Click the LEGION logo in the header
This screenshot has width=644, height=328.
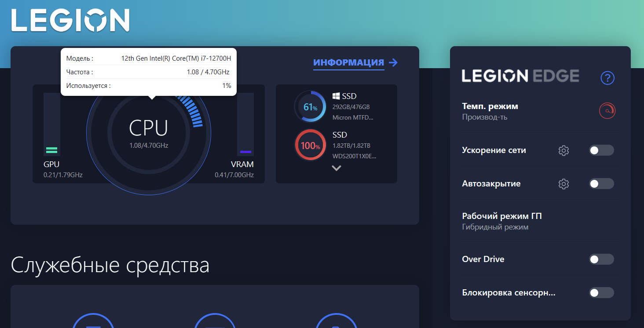(70, 21)
